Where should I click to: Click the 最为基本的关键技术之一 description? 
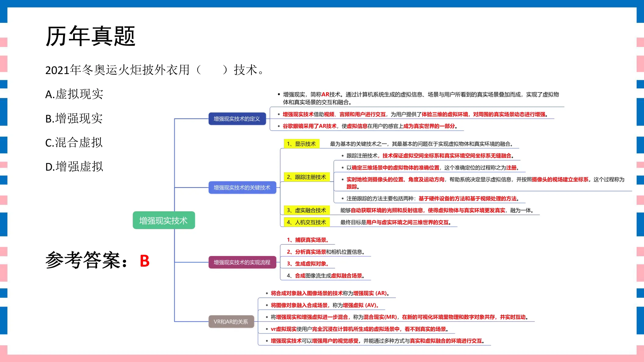[x=422, y=144]
